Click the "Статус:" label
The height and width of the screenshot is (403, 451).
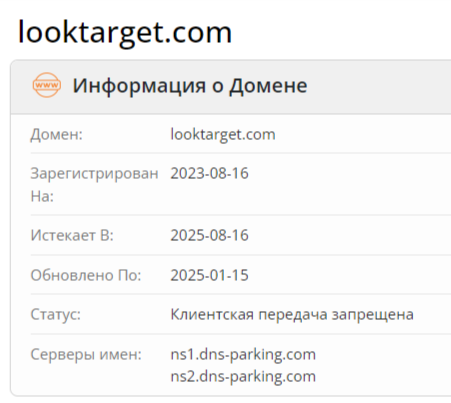tap(56, 314)
